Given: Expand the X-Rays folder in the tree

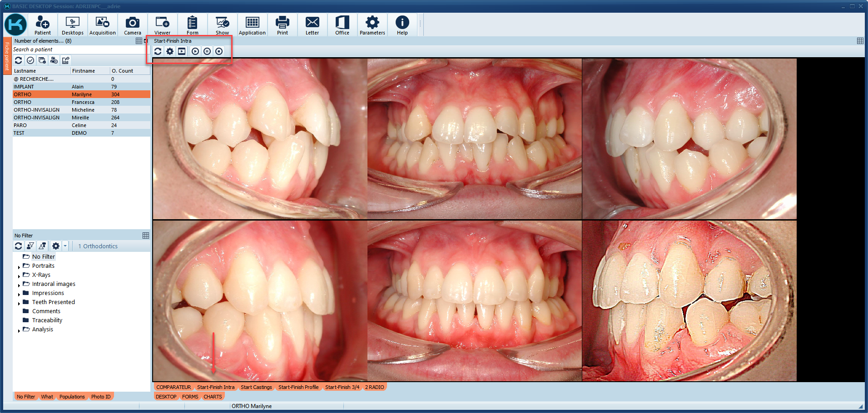Looking at the screenshot, I should click(x=19, y=276).
